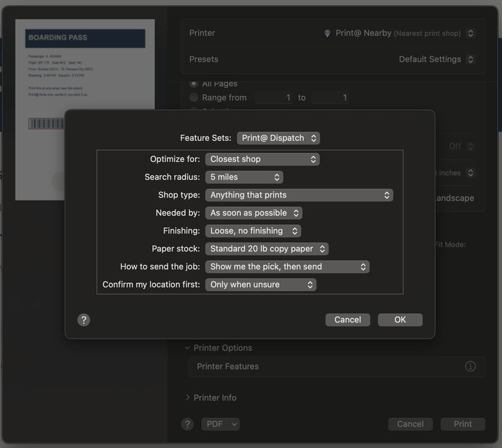The height and width of the screenshot is (448, 502).
Task: Open help in the main Print dialog
Action: click(x=187, y=424)
